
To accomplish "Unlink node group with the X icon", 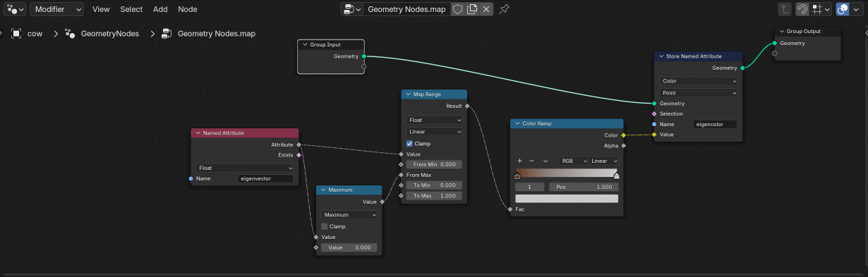I will point(487,9).
